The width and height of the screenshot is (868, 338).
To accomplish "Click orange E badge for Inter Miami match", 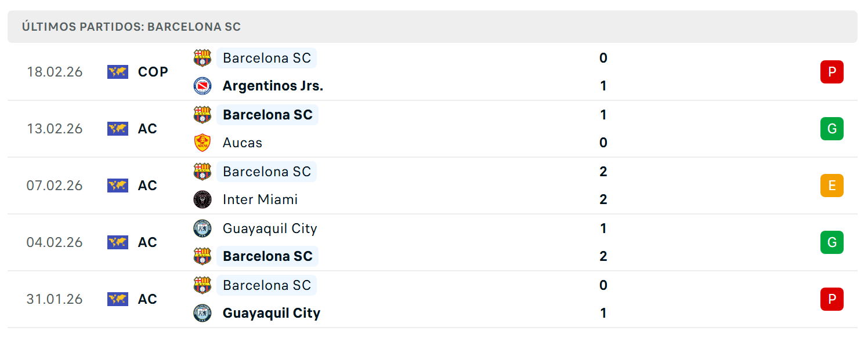I will [x=831, y=186].
